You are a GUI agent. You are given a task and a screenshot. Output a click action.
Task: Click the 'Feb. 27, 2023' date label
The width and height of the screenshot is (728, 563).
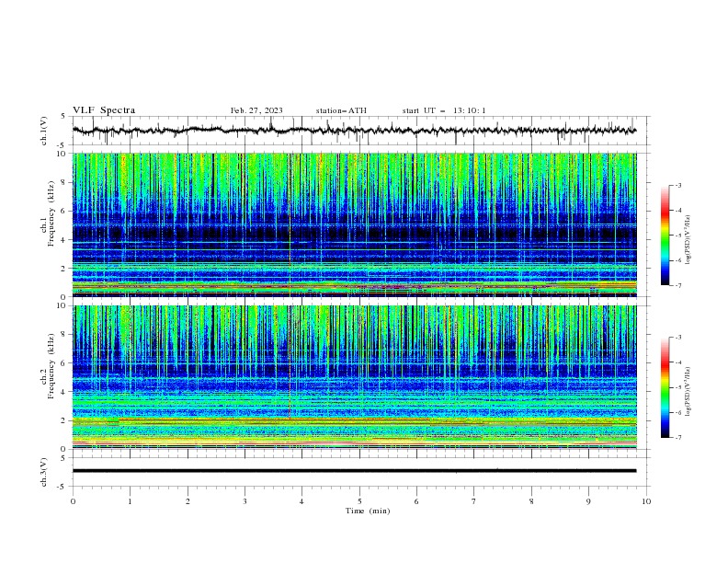256,110
